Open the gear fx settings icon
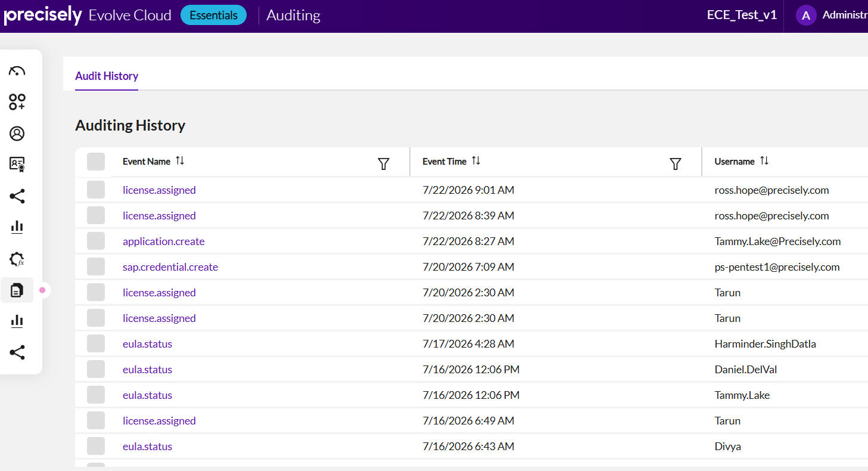This screenshot has height=471, width=868. point(17,259)
